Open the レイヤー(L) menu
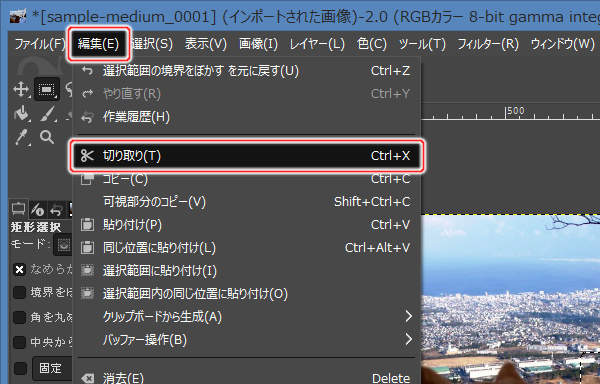Viewport: 600px width, 384px height. [x=317, y=44]
